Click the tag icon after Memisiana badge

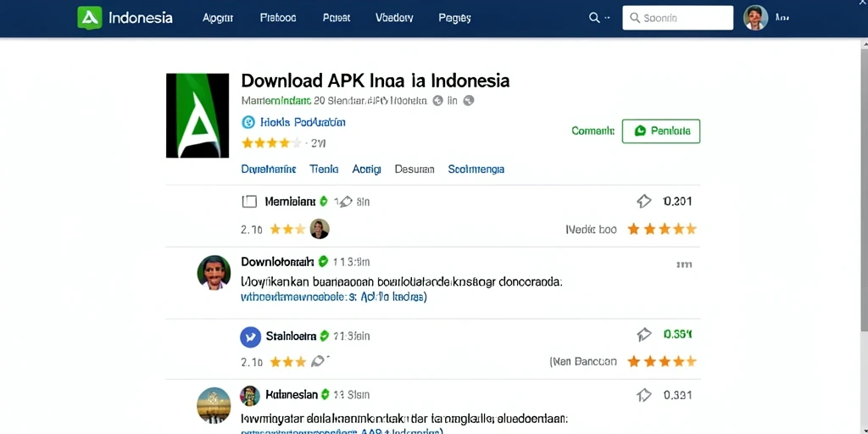tap(346, 202)
